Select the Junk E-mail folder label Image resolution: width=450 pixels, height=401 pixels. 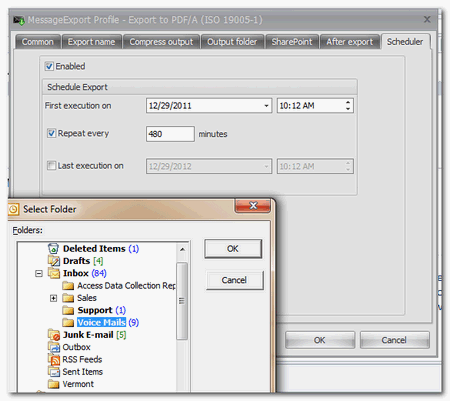[x=94, y=335]
